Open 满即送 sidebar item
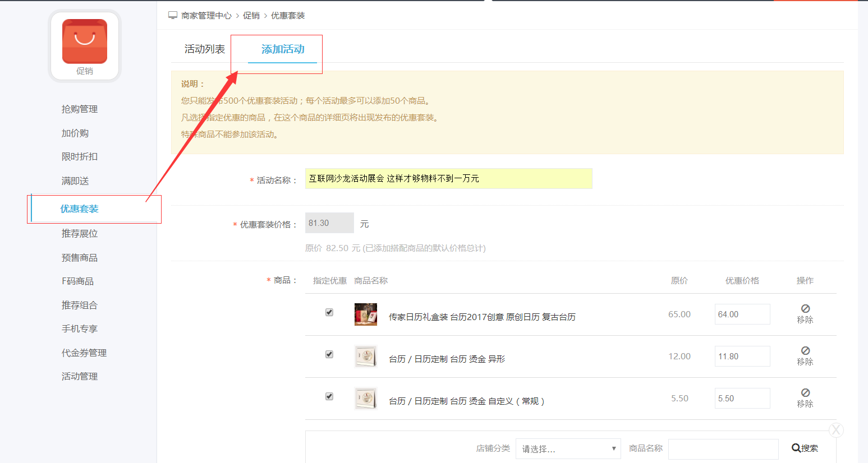This screenshot has width=868, height=463. coord(75,181)
